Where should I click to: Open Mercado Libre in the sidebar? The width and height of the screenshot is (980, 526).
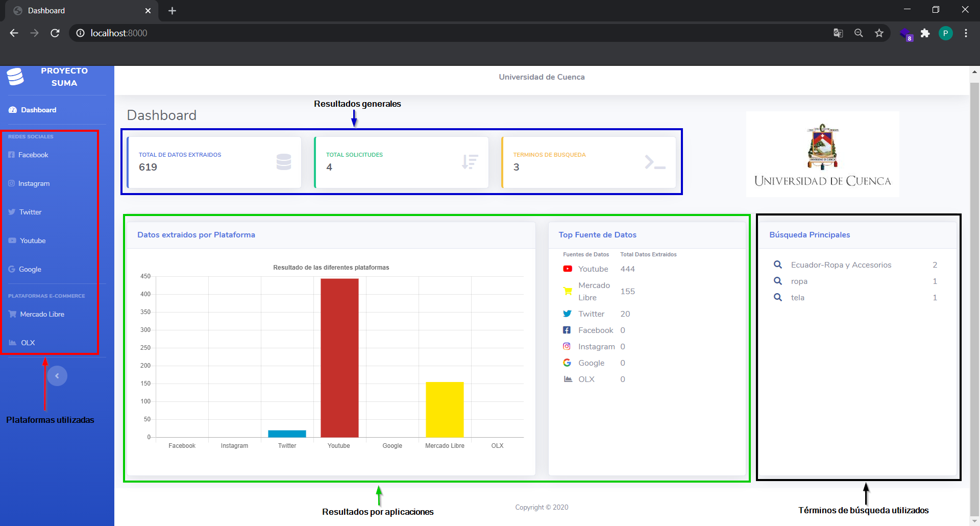pyautogui.click(x=36, y=314)
